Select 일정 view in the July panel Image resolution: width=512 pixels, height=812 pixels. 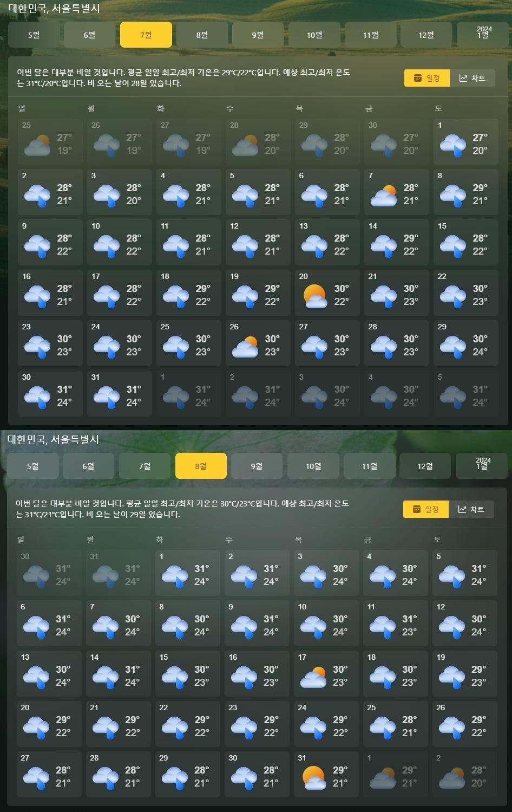[x=427, y=79]
